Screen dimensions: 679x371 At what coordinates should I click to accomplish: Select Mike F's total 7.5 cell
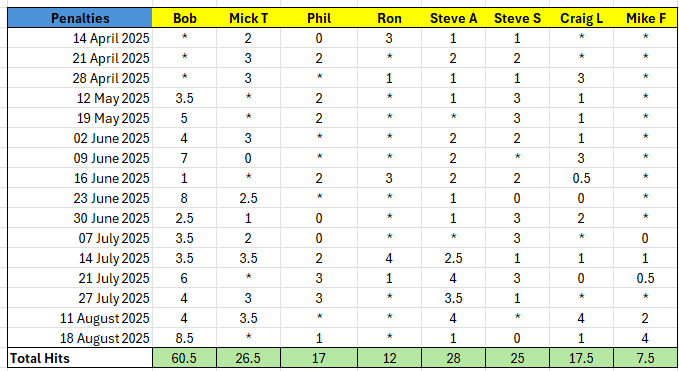click(x=646, y=358)
